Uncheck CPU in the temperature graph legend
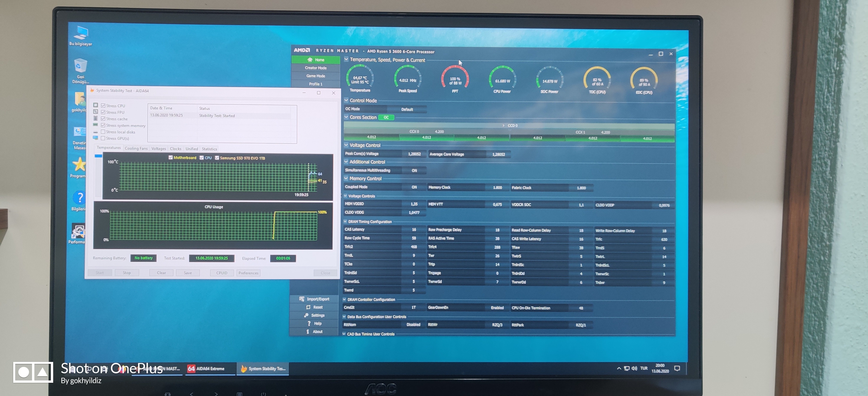 [x=202, y=157]
